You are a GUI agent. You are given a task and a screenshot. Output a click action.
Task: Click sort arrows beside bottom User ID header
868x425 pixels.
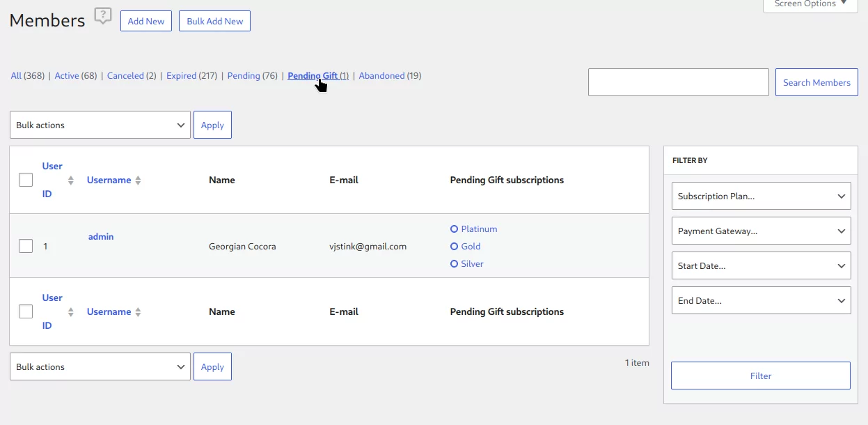click(71, 312)
